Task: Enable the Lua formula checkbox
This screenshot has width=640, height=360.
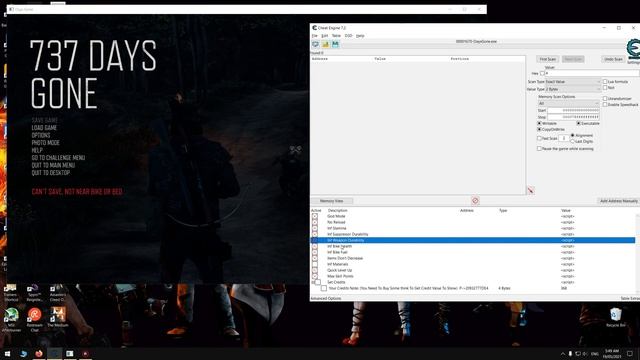Action: pos(605,82)
